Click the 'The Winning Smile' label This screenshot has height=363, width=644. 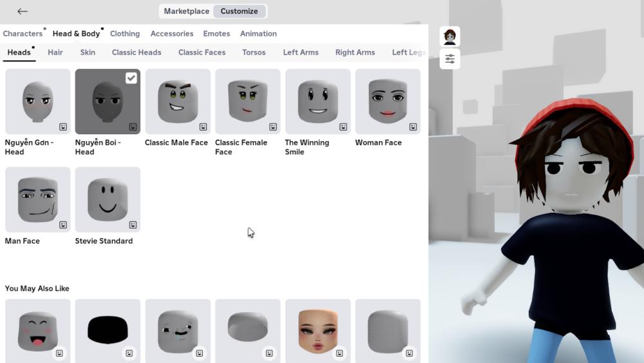pyautogui.click(x=307, y=147)
